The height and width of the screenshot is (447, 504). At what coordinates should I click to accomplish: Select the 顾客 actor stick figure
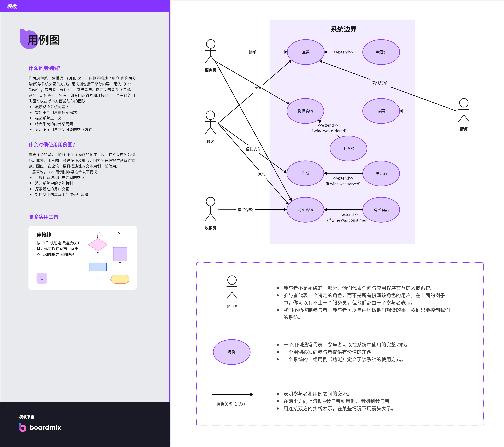click(210, 123)
